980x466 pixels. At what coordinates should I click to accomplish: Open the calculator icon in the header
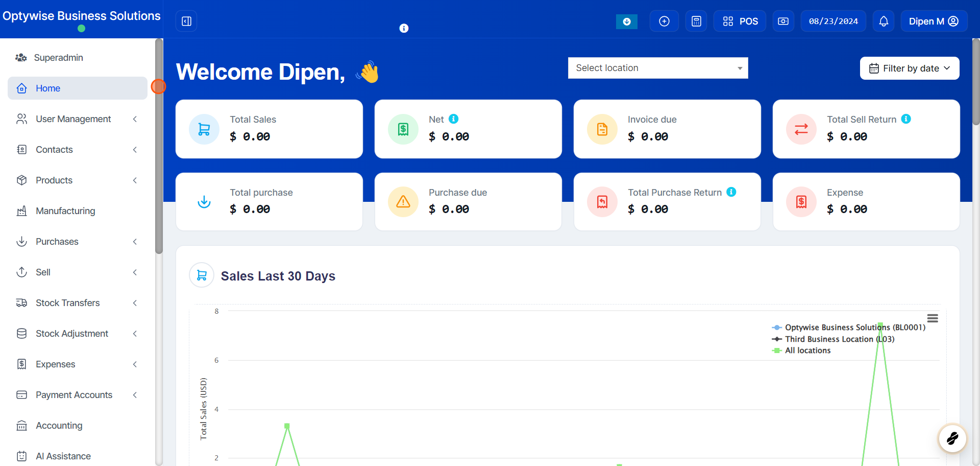pyautogui.click(x=696, y=21)
